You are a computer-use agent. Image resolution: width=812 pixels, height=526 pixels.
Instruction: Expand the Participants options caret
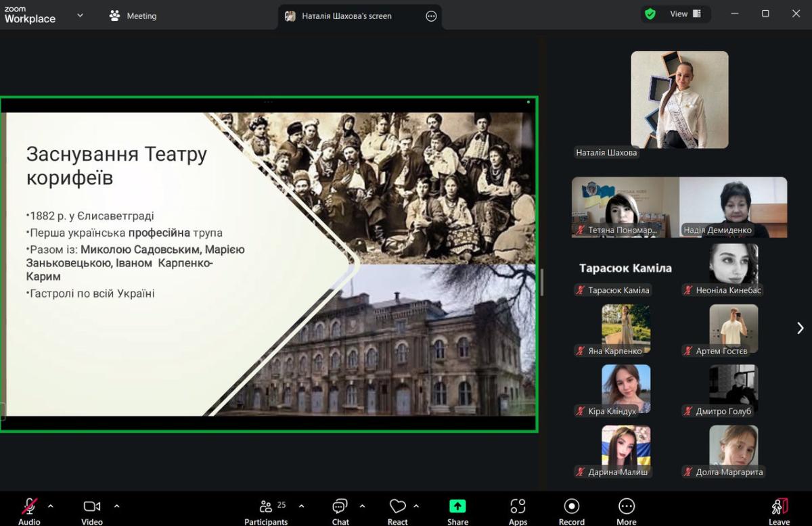pyautogui.click(x=301, y=506)
